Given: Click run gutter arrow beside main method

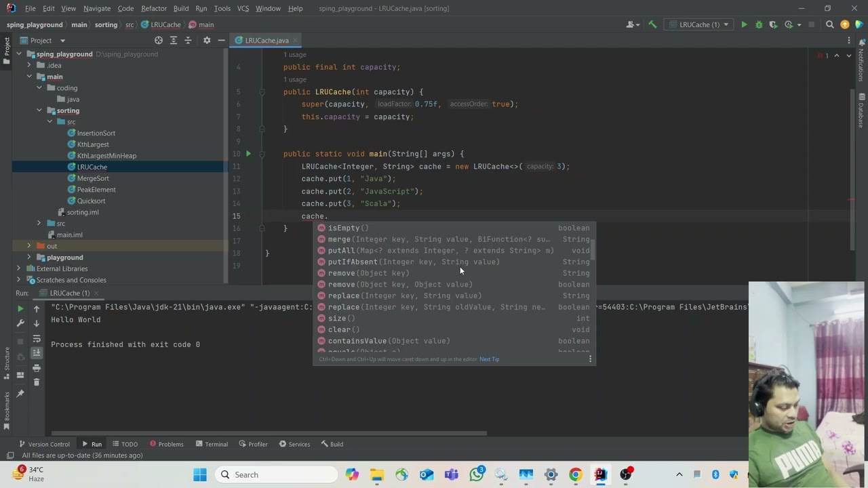Looking at the screenshot, I should [x=248, y=154].
